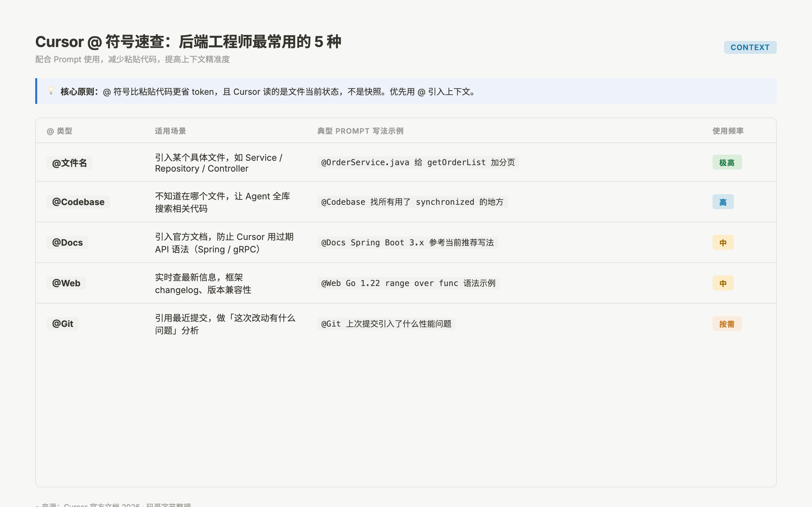Click the lightbulb icon in core principle banner
The width and height of the screenshot is (812, 507).
coord(51,91)
